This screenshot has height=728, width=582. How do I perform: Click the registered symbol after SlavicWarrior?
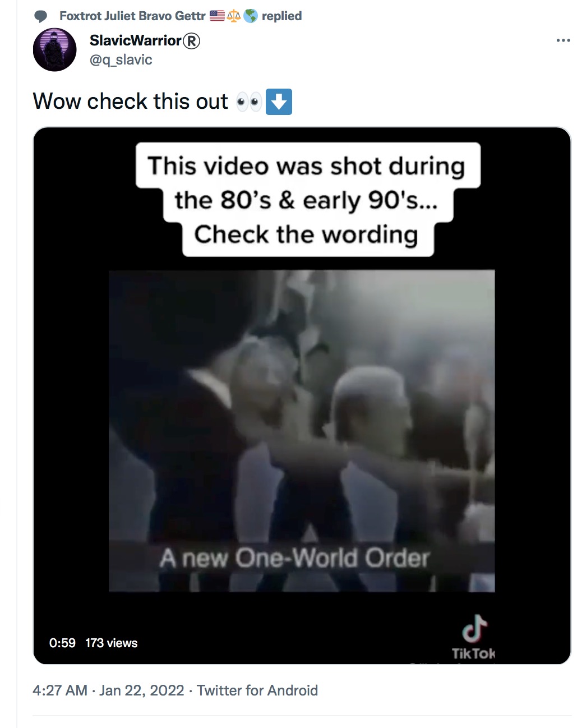point(192,40)
